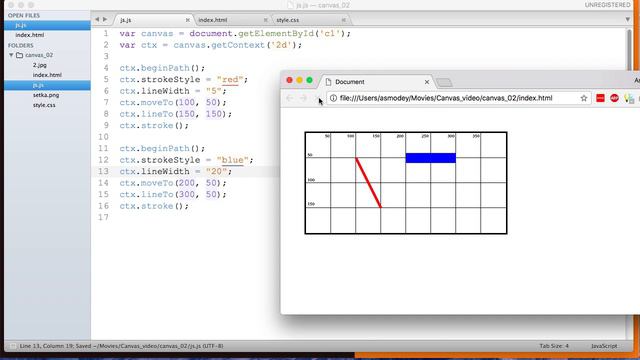This screenshot has height=360, width=640.
Task: Close the index.html editor tab
Action: tap(266, 20)
